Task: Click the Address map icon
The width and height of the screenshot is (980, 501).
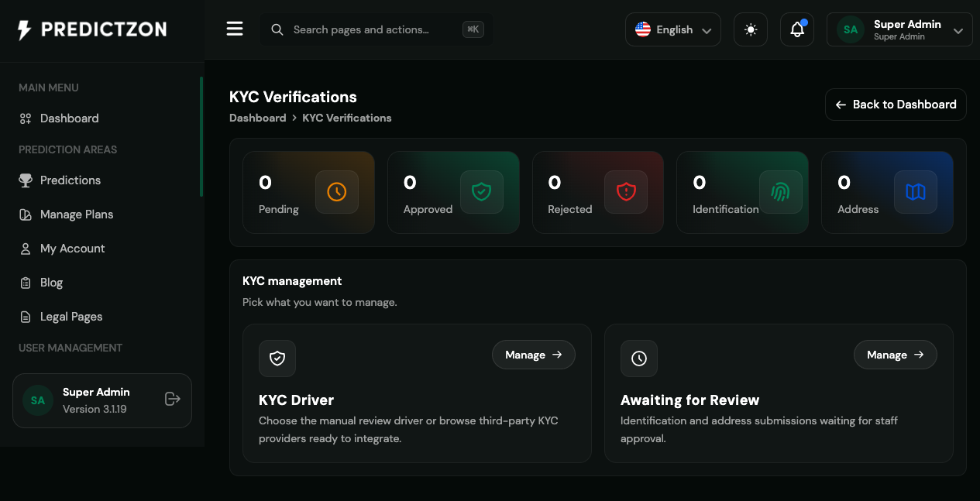Action: pyautogui.click(x=916, y=192)
